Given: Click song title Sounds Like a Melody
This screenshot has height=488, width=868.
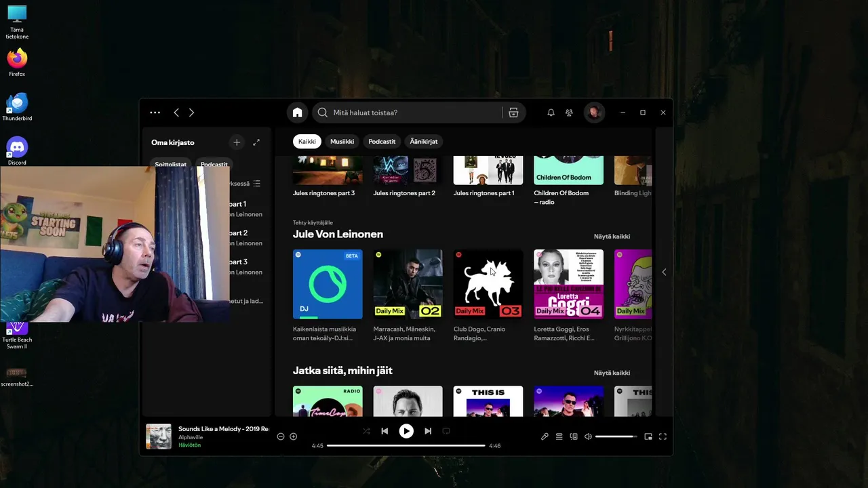Looking at the screenshot, I should point(223,429).
